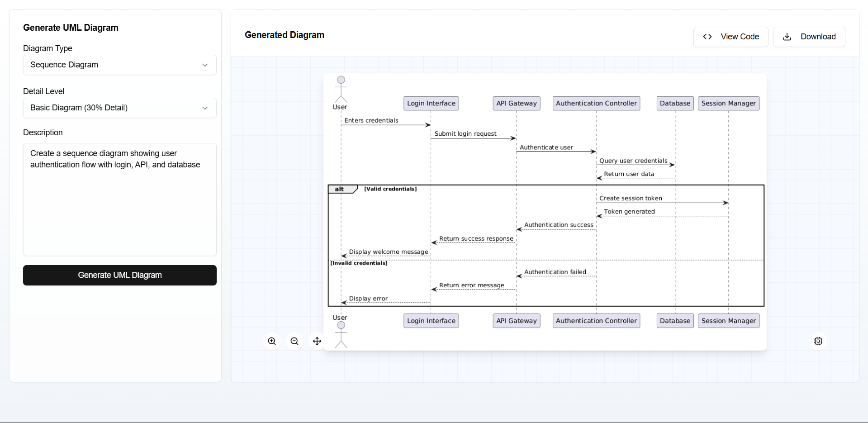This screenshot has height=423, width=868.
Task: Click the API Gateway participant box
Action: 516,103
